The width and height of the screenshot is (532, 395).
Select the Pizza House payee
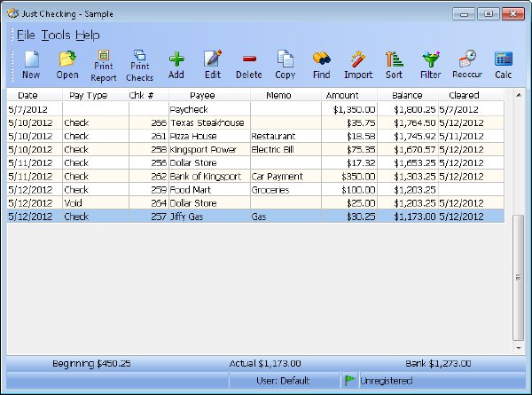pyautogui.click(x=209, y=136)
